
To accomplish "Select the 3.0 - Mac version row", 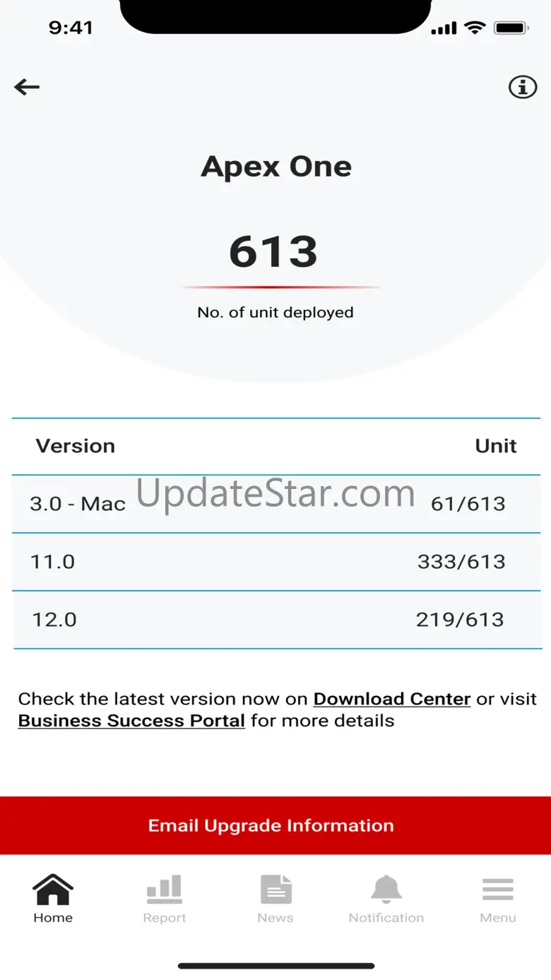I will (x=276, y=504).
